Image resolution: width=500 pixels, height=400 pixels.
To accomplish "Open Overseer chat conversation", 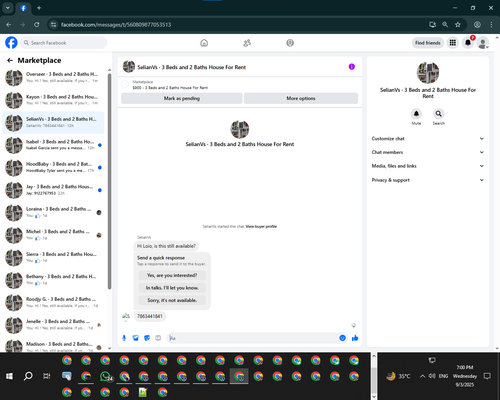I will pyautogui.click(x=53, y=77).
